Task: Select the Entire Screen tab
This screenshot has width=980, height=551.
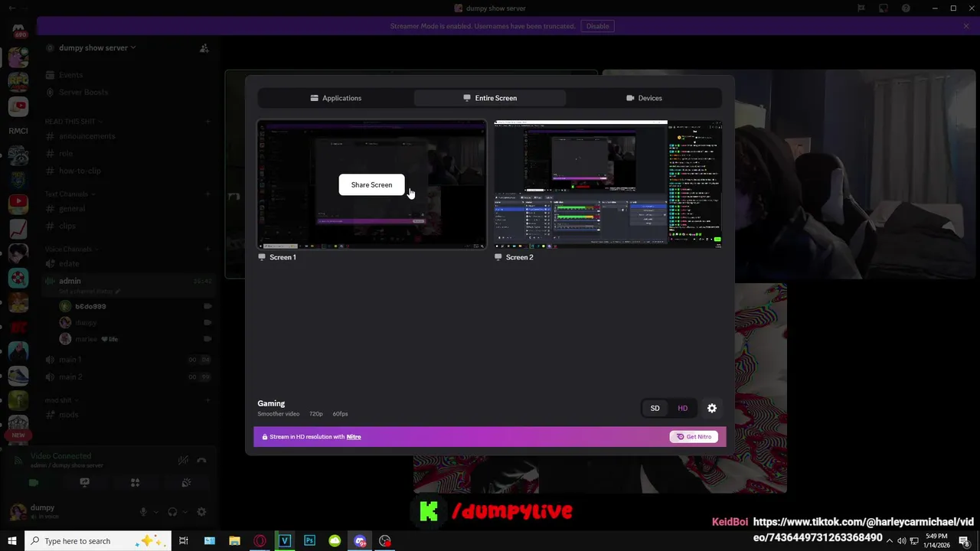Action: 490,98
